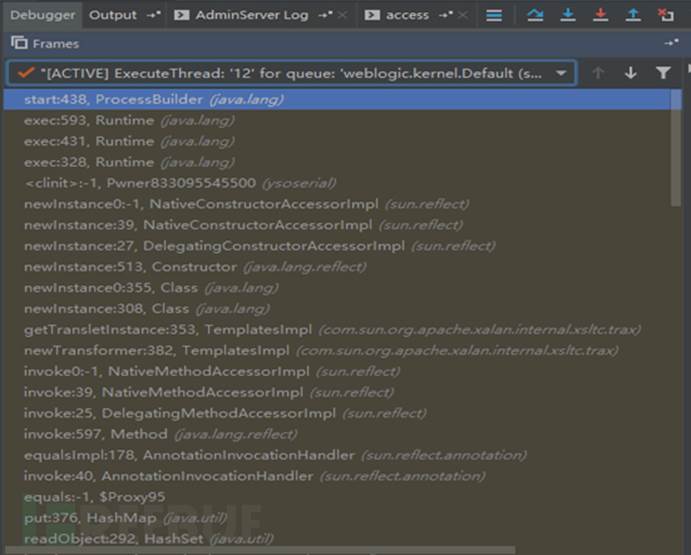The height and width of the screenshot is (555, 691).
Task: Go to the next frame with the down arrow
Action: pyautogui.click(x=631, y=73)
